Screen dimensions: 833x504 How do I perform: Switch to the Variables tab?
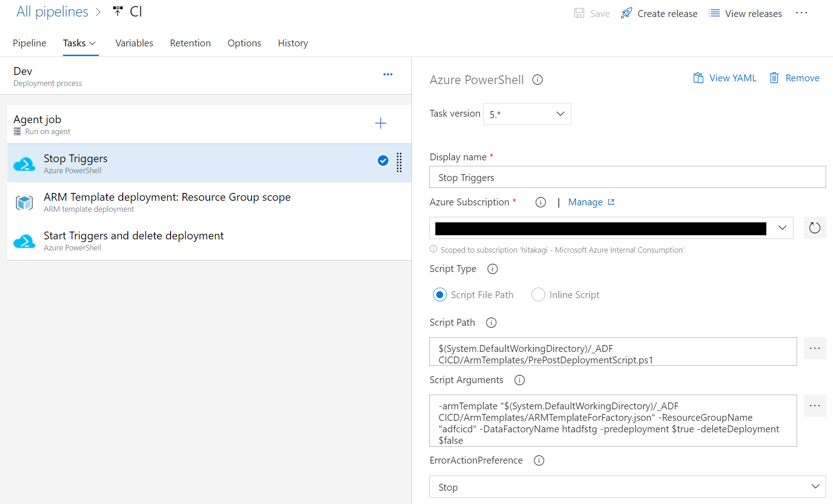[134, 43]
